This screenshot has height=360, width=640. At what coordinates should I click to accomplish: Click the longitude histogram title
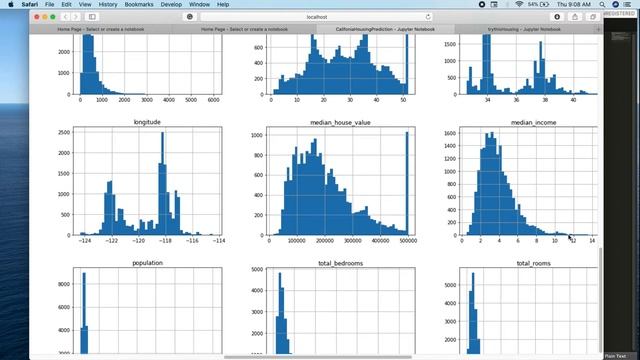pyautogui.click(x=147, y=122)
